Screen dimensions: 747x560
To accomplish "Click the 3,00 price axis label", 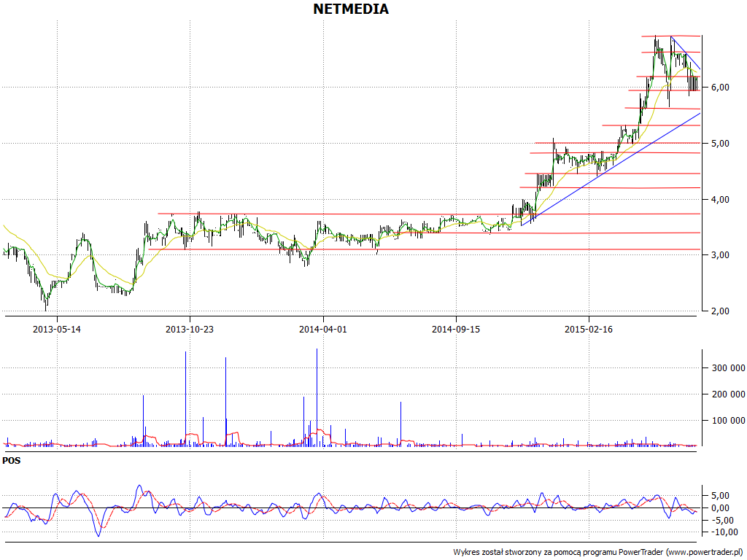I will 720,255.
